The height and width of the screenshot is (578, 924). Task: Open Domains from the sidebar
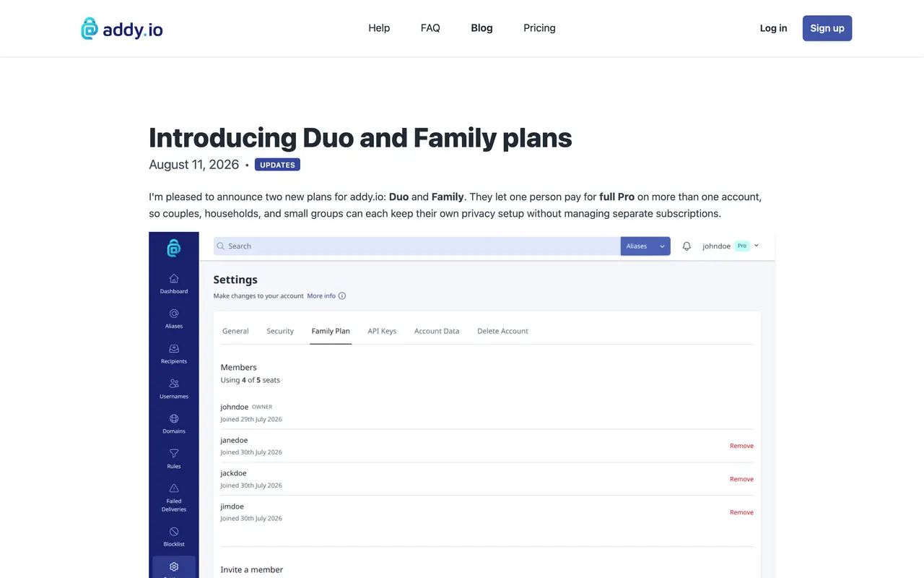[x=174, y=423]
